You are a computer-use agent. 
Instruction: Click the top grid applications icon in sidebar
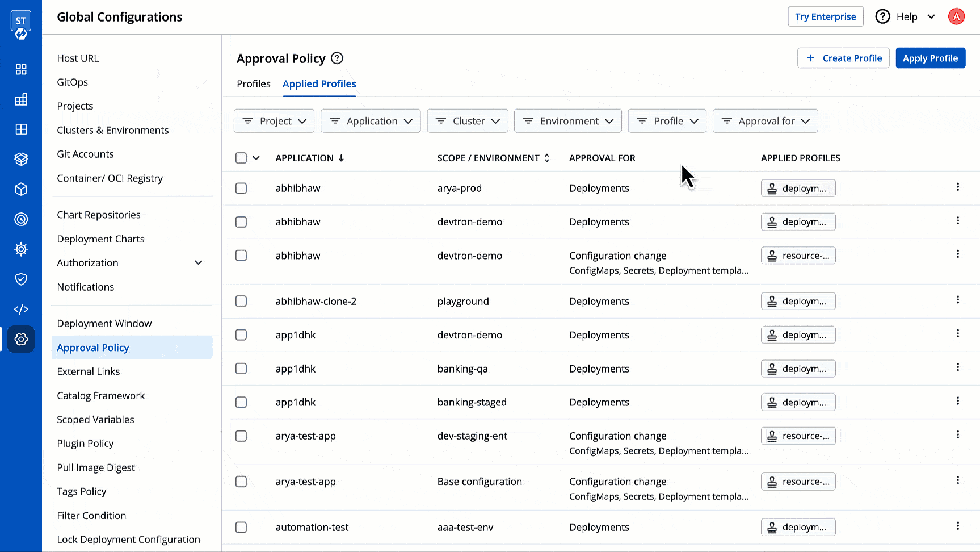point(21,69)
